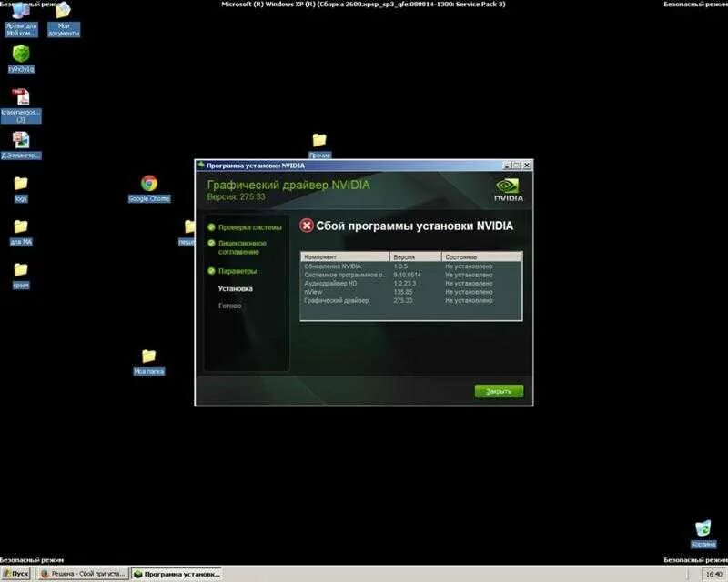Launch Google Chrome from desktop
This screenshot has height=582, width=728.
tap(149, 188)
